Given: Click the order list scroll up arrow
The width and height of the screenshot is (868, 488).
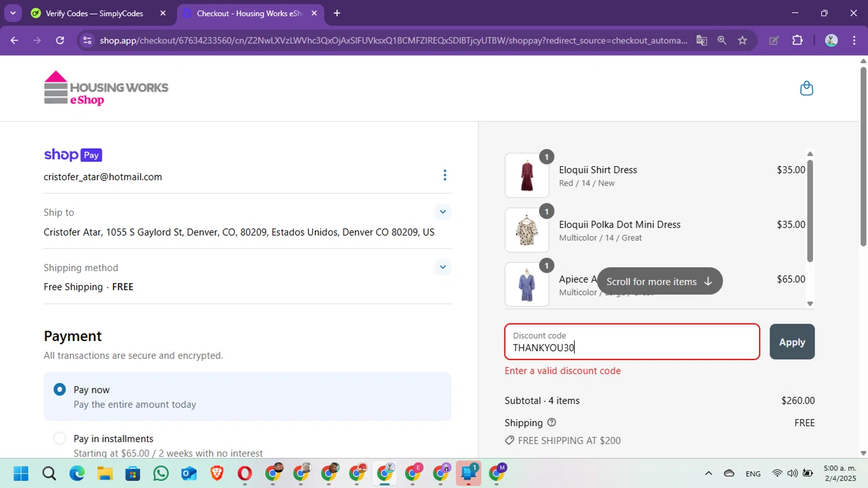Looking at the screenshot, I should pyautogui.click(x=810, y=153).
